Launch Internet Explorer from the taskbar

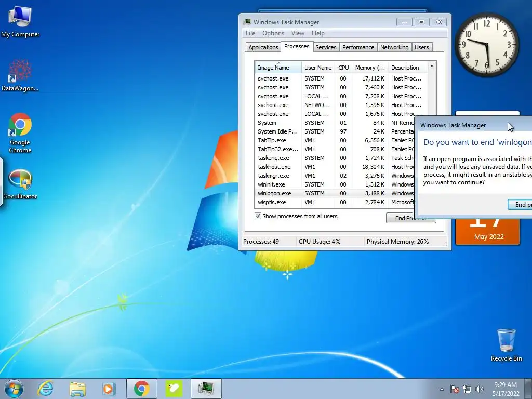(x=45, y=389)
